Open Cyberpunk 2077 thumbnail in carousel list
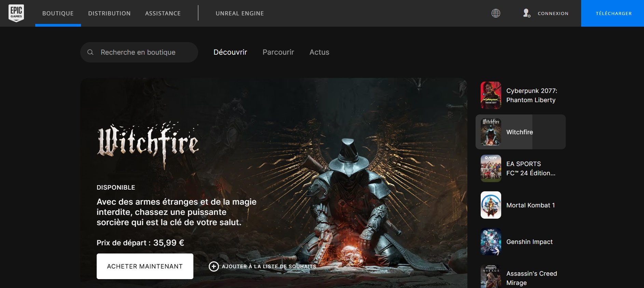 (x=491, y=95)
